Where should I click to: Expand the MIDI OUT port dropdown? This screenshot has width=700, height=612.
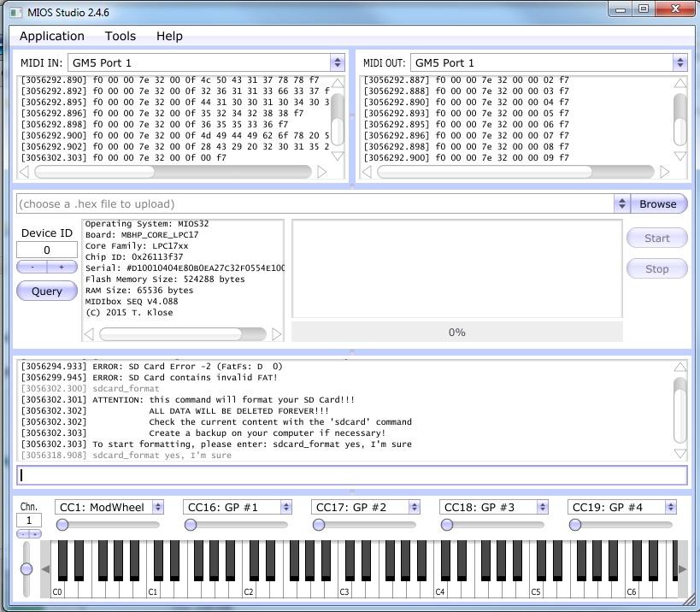click(x=679, y=62)
